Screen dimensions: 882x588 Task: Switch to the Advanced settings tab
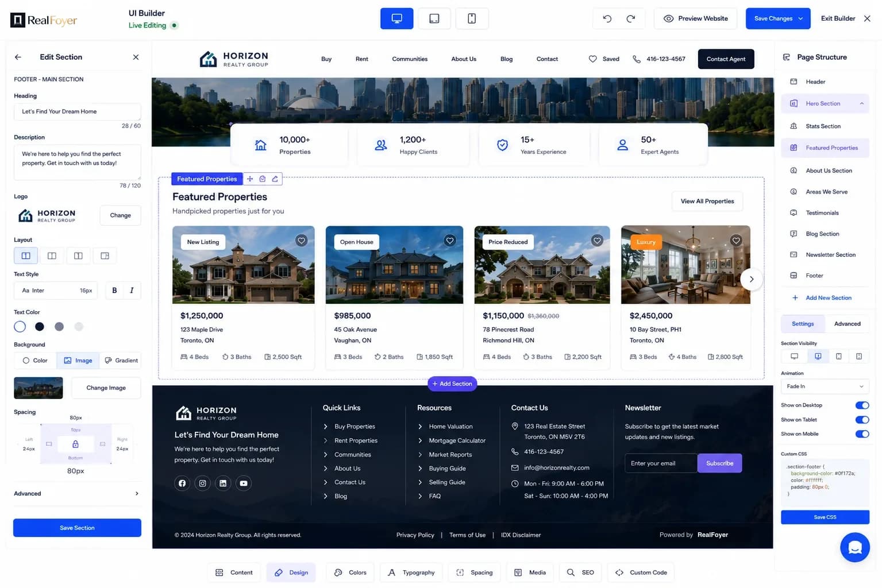click(x=847, y=324)
